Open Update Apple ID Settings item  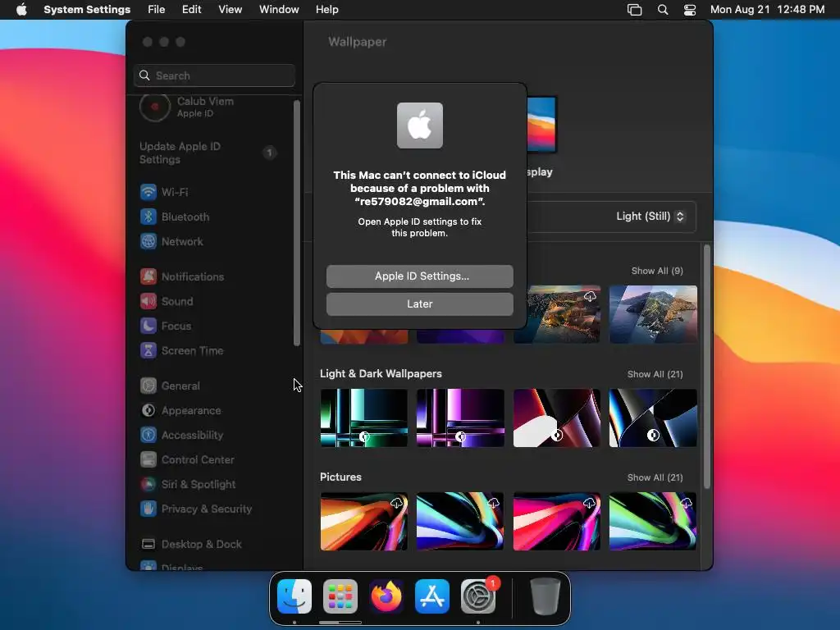[209, 153]
